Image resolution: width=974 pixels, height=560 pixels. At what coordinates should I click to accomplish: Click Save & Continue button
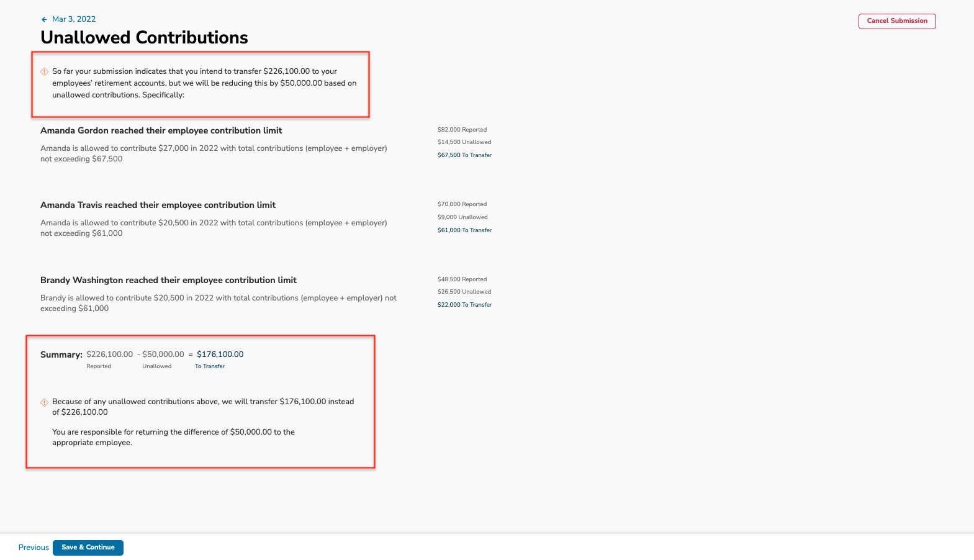coord(88,548)
